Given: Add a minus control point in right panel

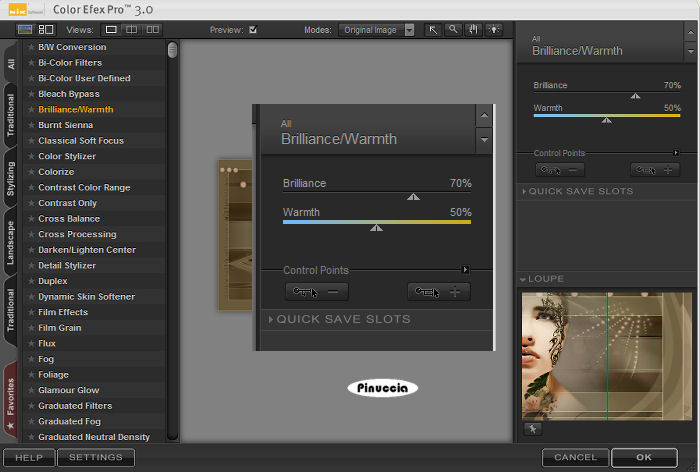Looking at the screenshot, I should 559,170.
